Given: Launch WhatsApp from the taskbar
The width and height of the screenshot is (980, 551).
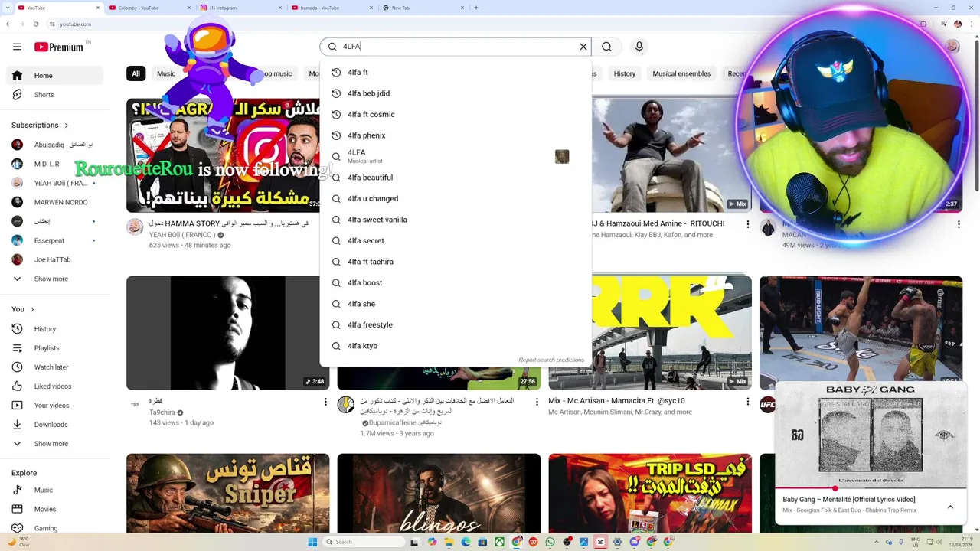Looking at the screenshot, I should tap(550, 542).
